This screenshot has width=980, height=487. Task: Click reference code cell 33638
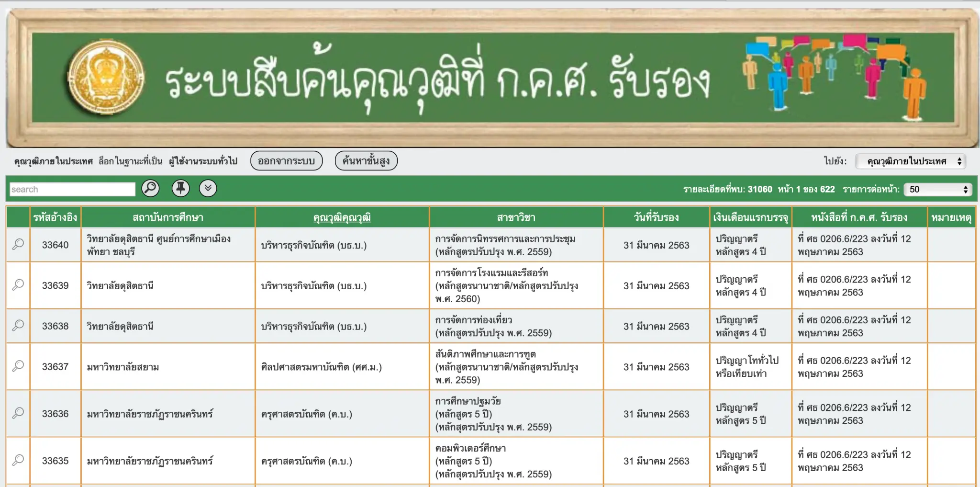pyautogui.click(x=55, y=326)
